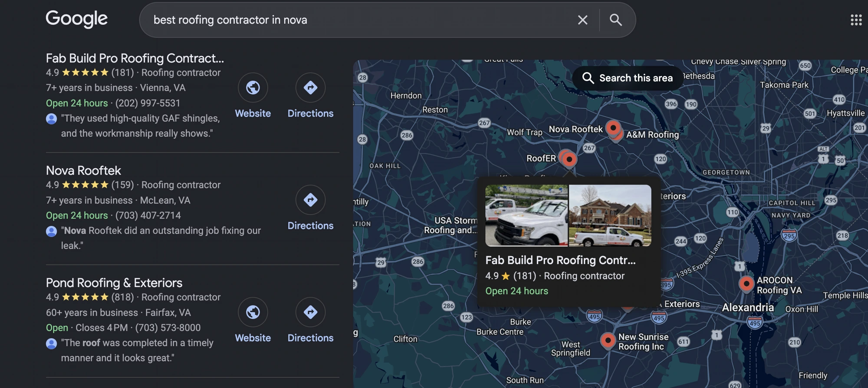The image size is (868, 388).
Task: Open the Fab Build Pro Roofing Contract... listing title
Action: (x=135, y=58)
